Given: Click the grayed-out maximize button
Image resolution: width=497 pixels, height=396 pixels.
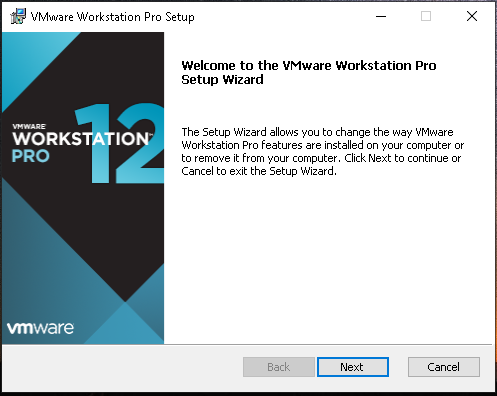Looking at the screenshot, I should pyautogui.click(x=426, y=16).
